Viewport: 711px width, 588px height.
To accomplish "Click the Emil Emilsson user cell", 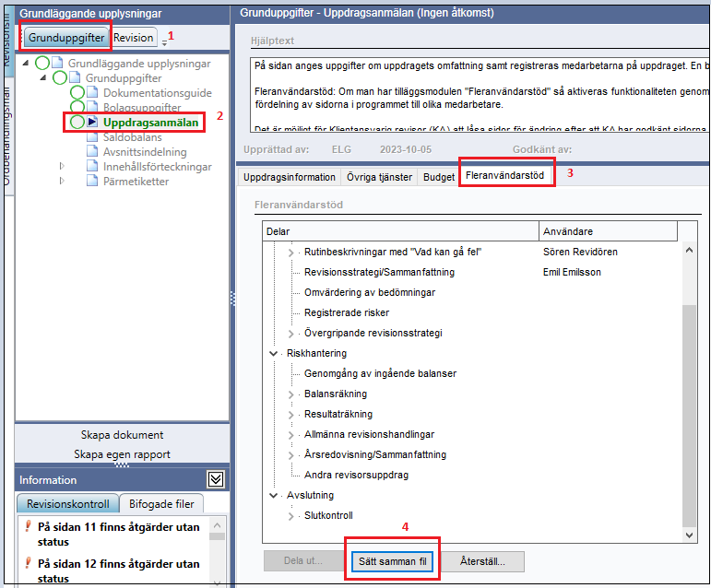I will point(573,272).
